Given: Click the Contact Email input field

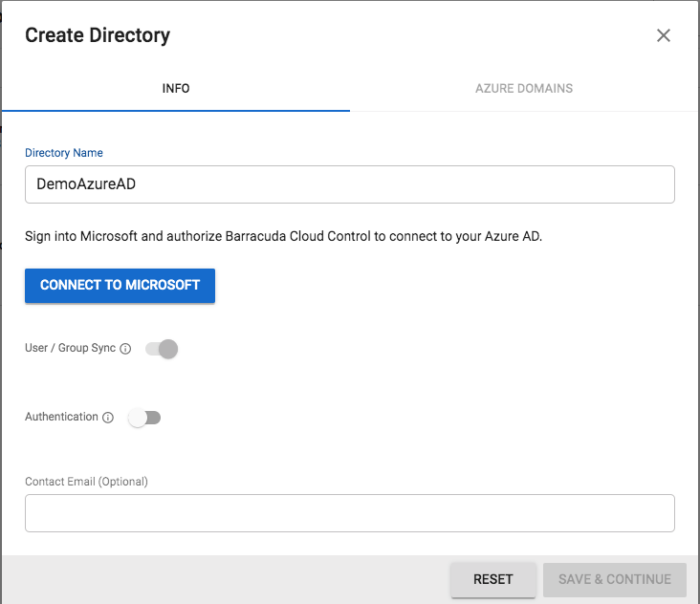Looking at the screenshot, I should pos(350,513).
